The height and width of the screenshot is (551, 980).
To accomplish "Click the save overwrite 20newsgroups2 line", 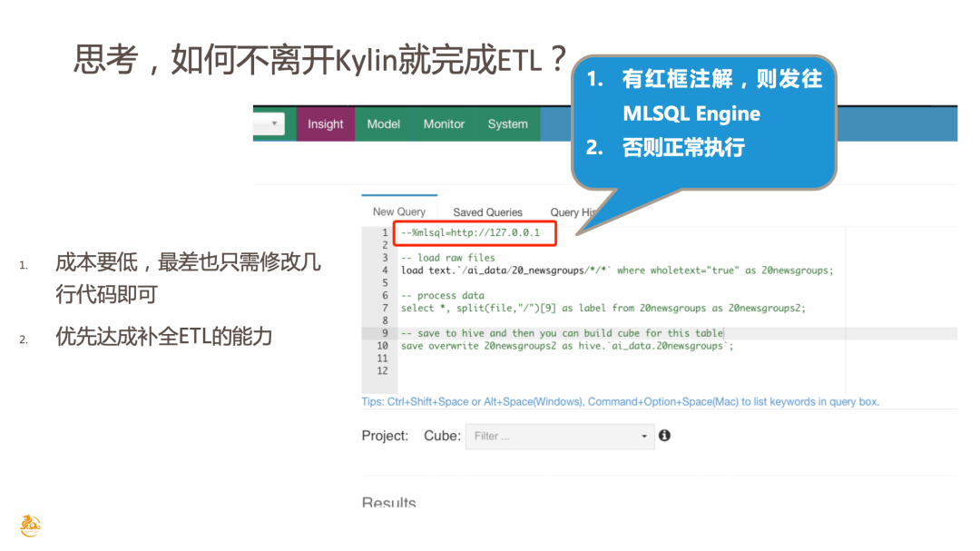I will [x=567, y=346].
